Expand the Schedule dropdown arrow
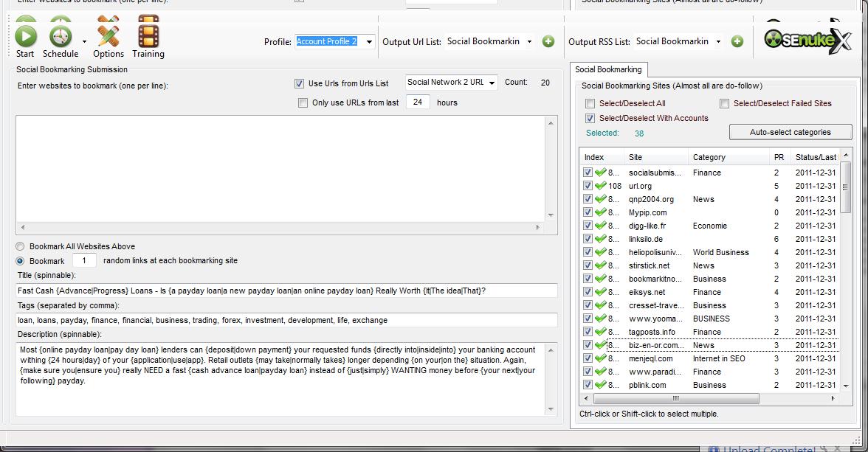 coord(84,41)
